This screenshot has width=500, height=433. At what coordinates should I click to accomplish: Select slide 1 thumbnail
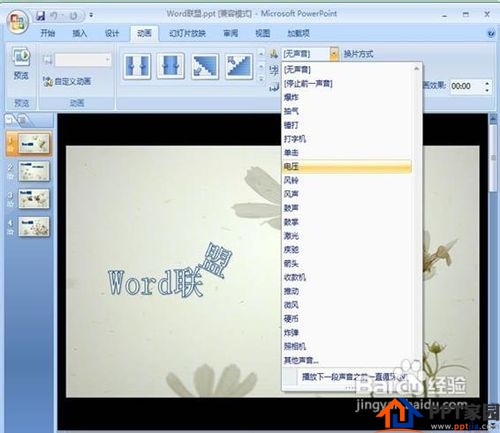coord(34,143)
